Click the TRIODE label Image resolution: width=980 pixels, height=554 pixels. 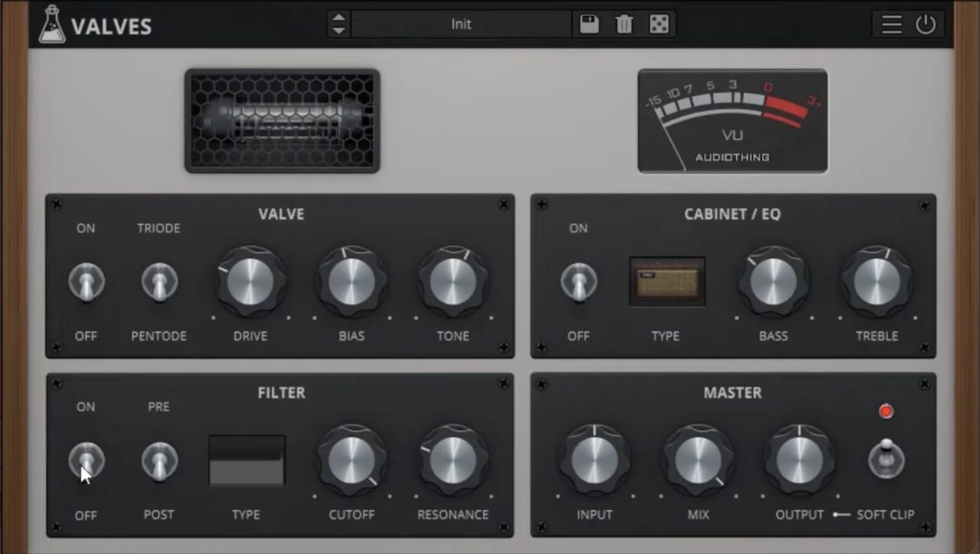pos(158,228)
